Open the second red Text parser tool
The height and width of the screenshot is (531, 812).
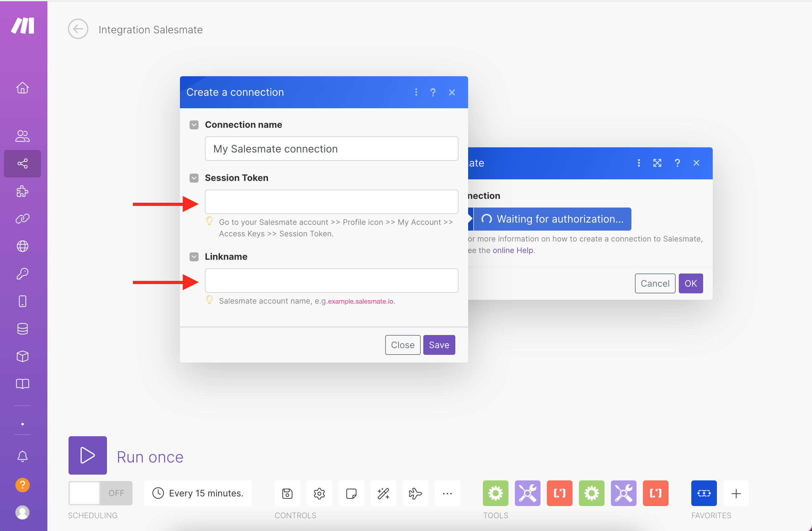pos(656,494)
